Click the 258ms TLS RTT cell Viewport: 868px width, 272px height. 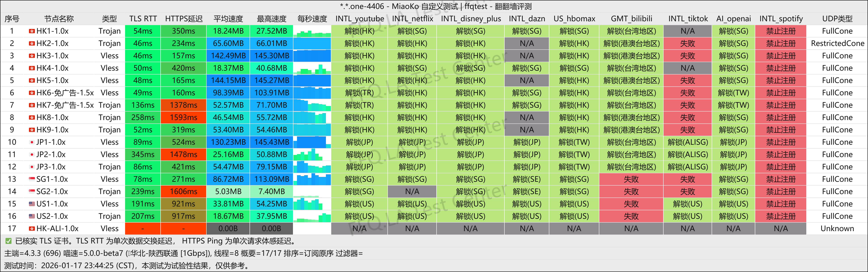pos(143,117)
